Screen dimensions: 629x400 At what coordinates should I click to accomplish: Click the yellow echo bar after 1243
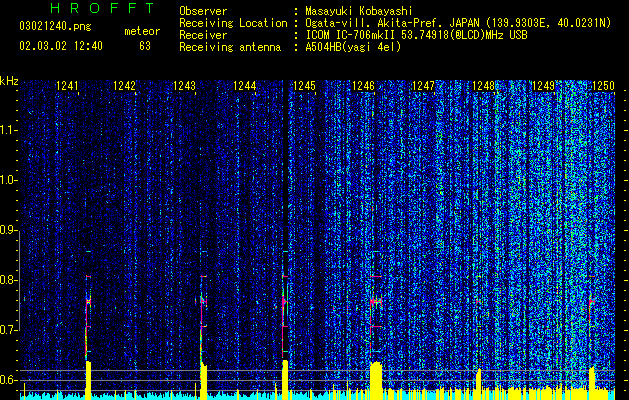(x=203, y=381)
